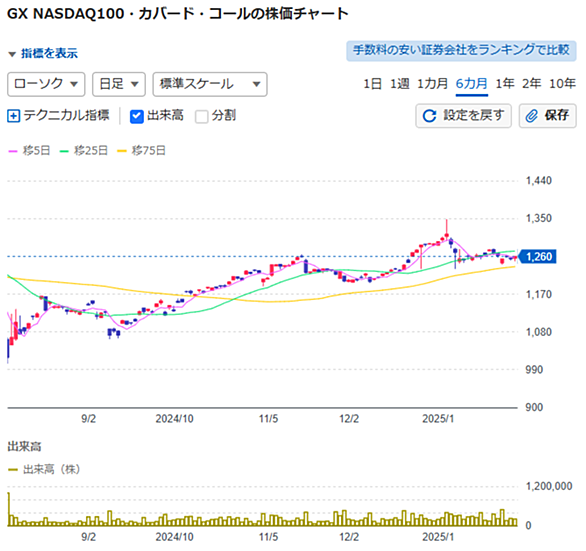
Task: Switch to the 1年 period tab
Action: coord(505,83)
